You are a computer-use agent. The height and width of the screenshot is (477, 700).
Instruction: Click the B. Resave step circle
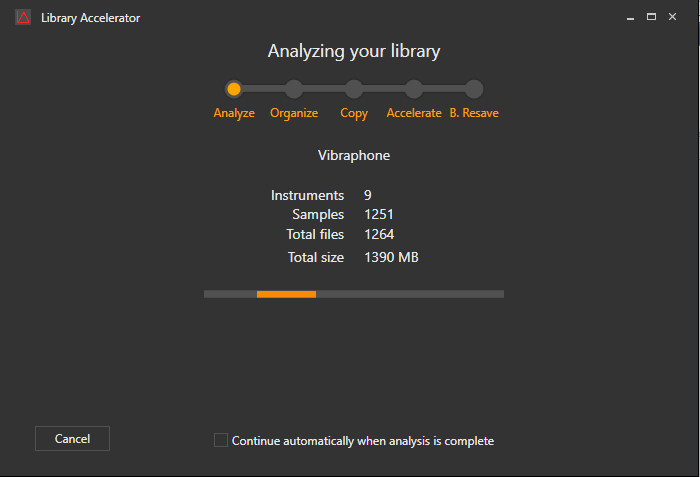pyautogui.click(x=474, y=89)
